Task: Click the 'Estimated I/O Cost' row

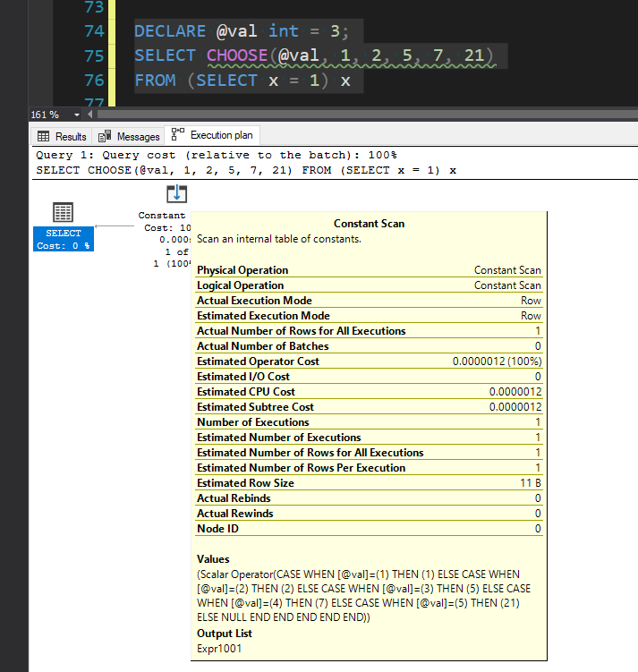Action: click(x=369, y=377)
